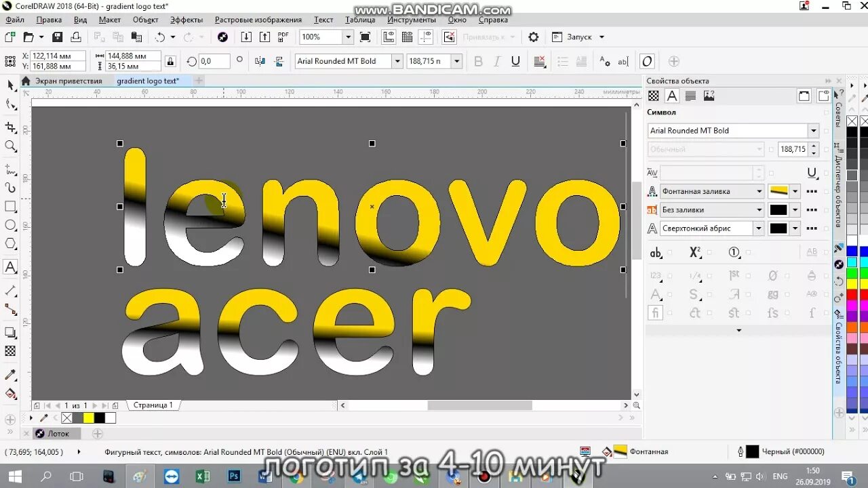Switch to Paragraph section icon in properties
This screenshot has width=868, height=488.
pyautogui.click(x=690, y=96)
